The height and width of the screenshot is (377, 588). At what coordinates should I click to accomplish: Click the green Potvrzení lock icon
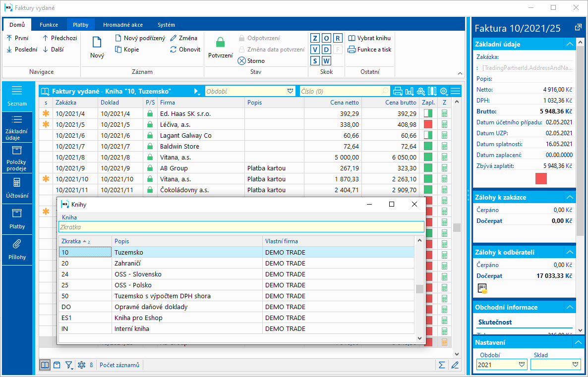[x=220, y=43]
